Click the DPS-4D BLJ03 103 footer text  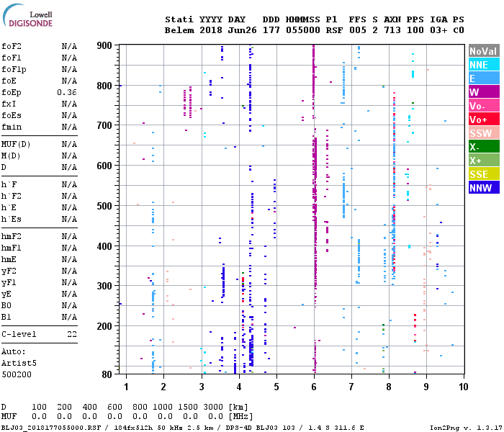pos(261,428)
